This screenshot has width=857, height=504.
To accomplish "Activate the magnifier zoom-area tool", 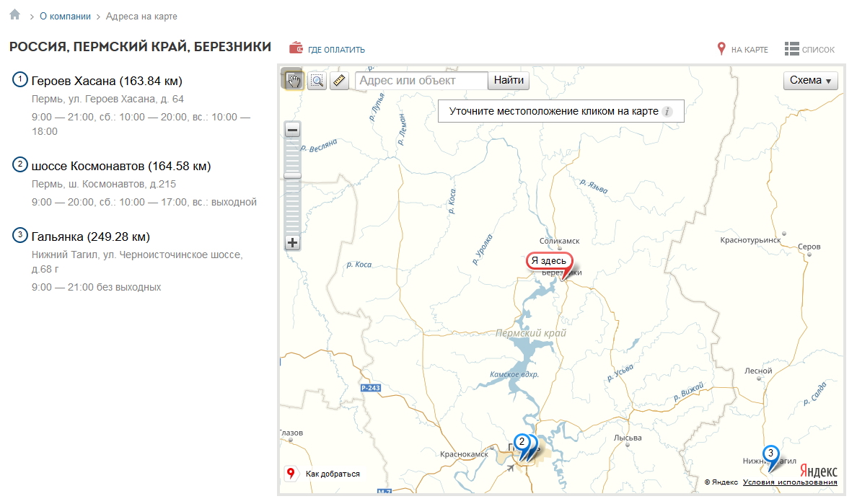I will pos(317,81).
